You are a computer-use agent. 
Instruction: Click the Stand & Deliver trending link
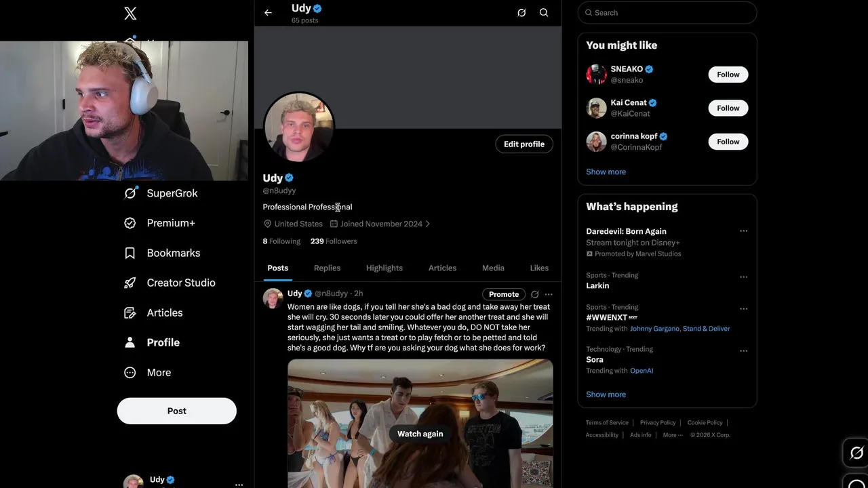point(707,329)
